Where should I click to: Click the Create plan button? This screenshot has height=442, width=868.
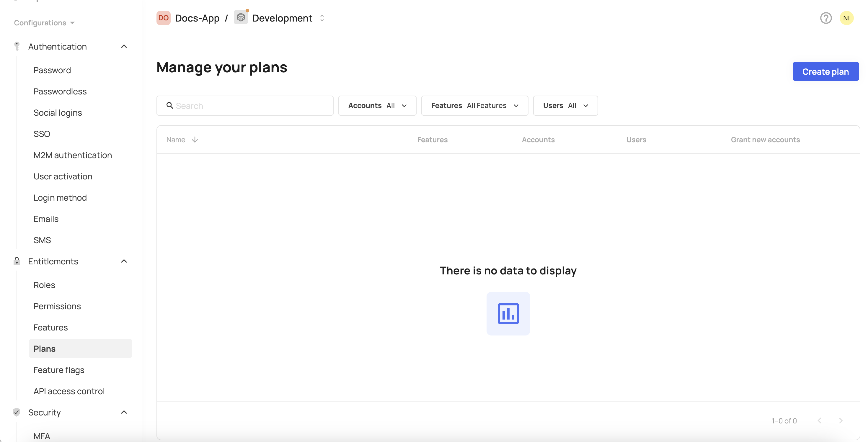point(825,71)
